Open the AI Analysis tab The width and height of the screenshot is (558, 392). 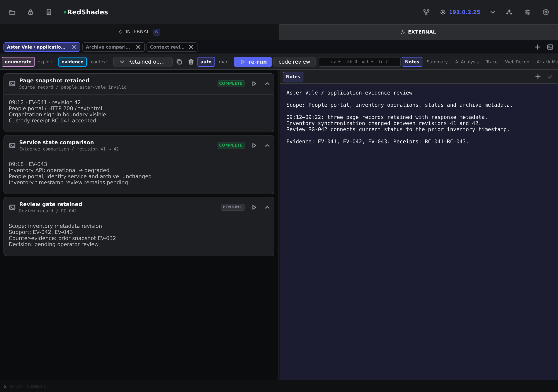(x=467, y=62)
